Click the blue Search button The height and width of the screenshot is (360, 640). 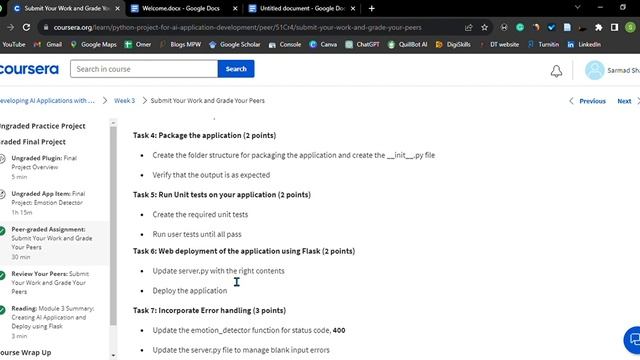pyautogui.click(x=236, y=69)
